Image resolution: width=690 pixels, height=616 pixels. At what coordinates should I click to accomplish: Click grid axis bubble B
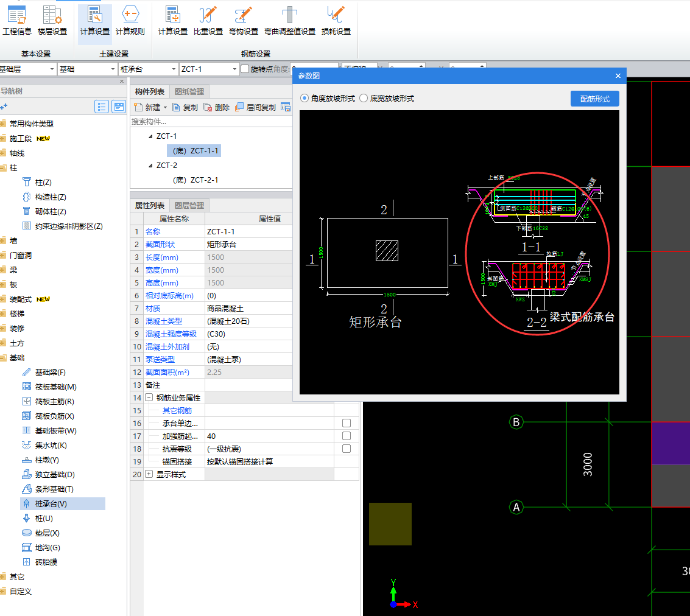click(x=516, y=422)
